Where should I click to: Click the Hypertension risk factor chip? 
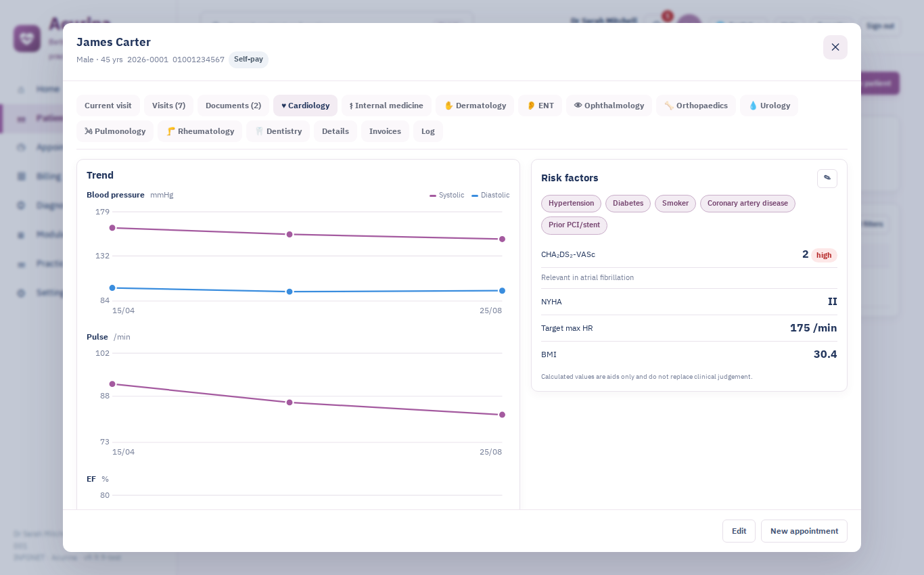(x=571, y=204)
